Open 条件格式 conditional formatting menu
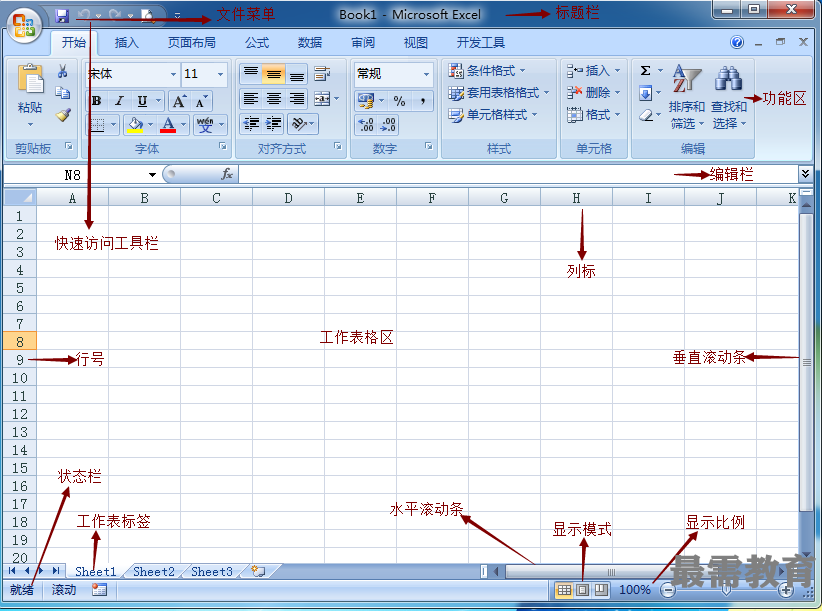This screenshot has width=822, height=611. coord(487,70)
